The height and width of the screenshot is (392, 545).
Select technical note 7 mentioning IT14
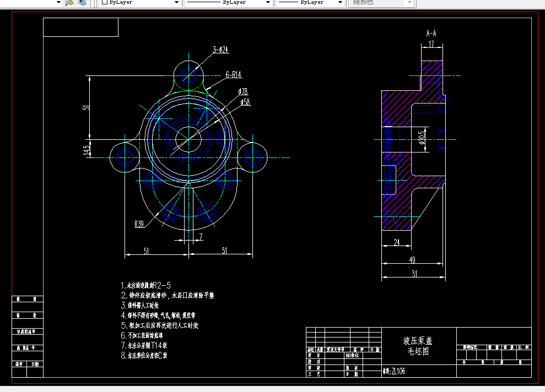pyautogui.click(x=144, y=345)
